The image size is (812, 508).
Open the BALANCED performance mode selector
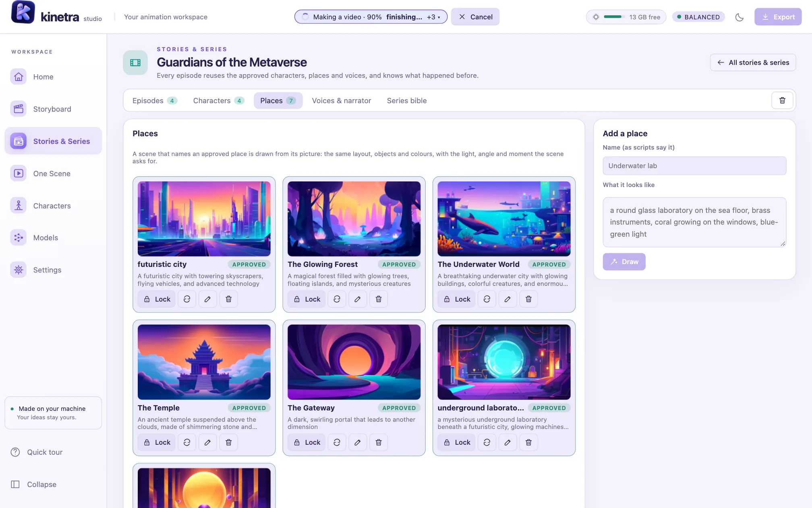pos(698,17)
